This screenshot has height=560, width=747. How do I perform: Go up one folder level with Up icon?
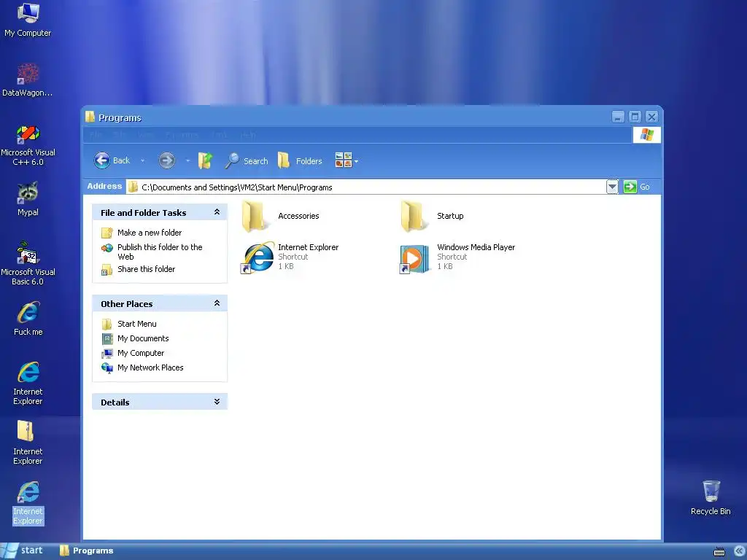tap(205, 160)
